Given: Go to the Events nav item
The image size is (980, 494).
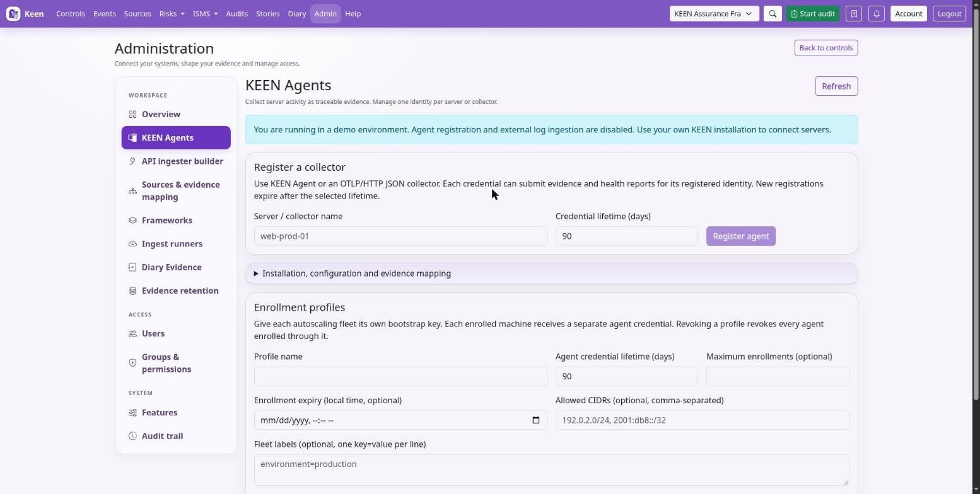Looking at the screenshot, I should point(105,14).
